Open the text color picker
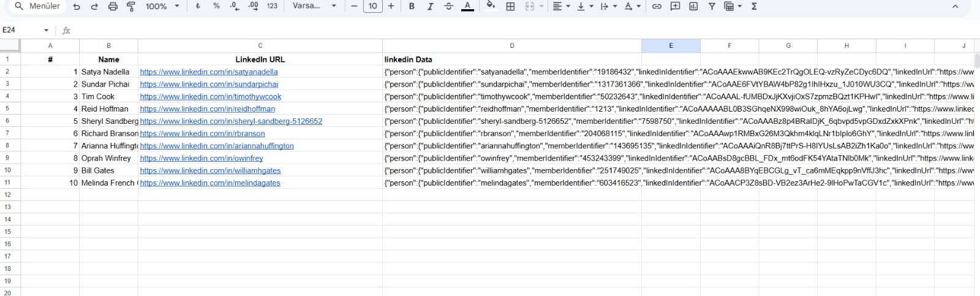The width and height of the screenshot is (980, 296). 467,6
